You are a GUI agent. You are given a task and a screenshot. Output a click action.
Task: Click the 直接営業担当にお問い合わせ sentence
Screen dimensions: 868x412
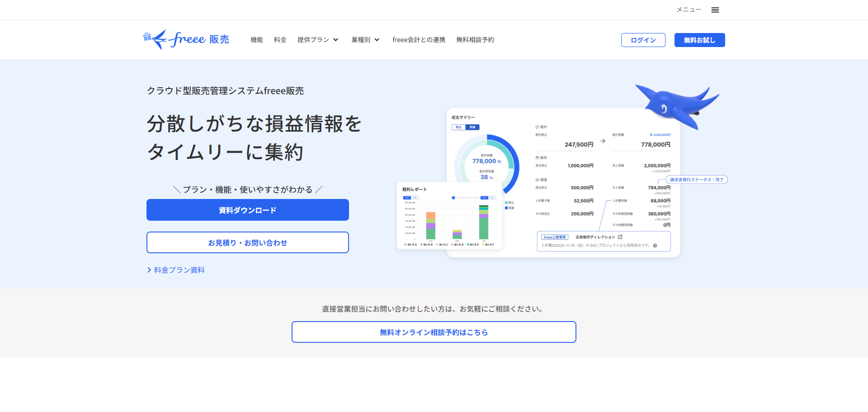point(434,309)
